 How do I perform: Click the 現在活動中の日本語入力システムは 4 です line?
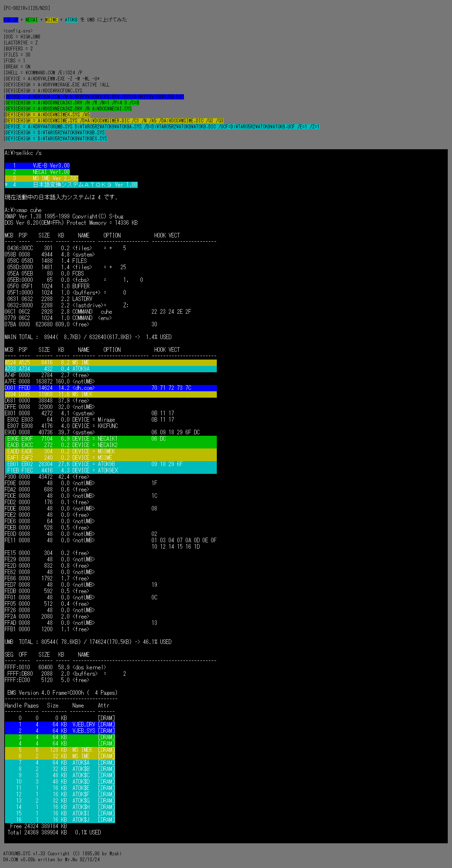point(61,198)
